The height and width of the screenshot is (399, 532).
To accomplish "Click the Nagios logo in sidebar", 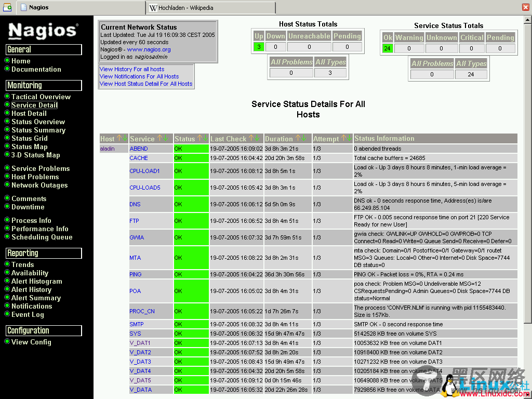I will coord(43,31).
